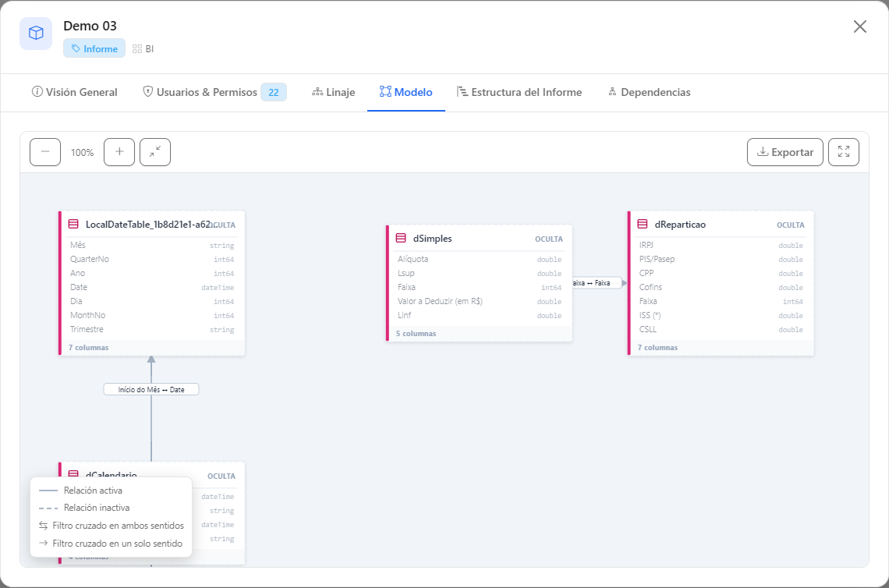Click the dReparticao table icon

(x=643, y=224)
